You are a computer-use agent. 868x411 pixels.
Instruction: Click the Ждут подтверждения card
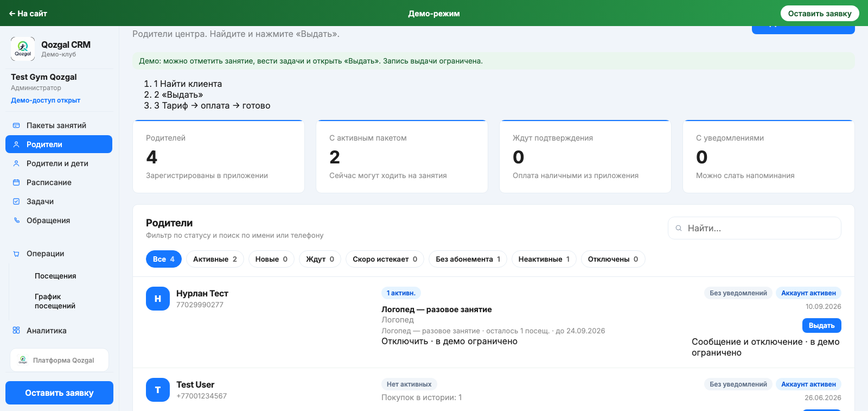(585, 156)
